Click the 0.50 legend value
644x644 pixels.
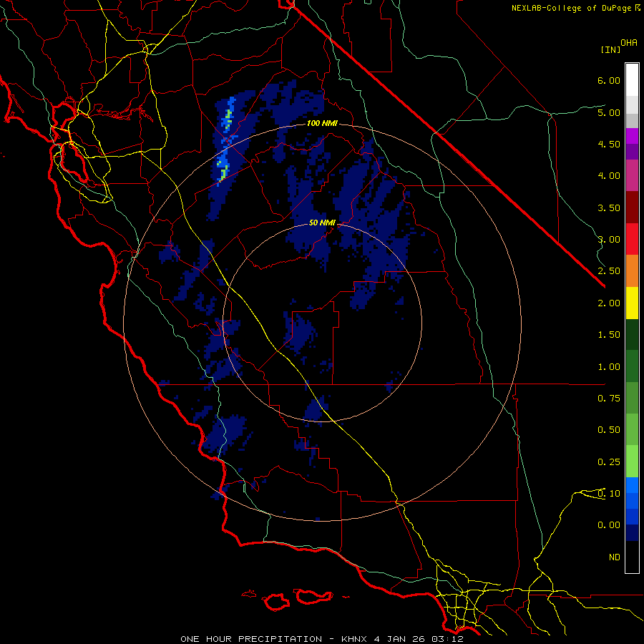click(x=609, y=430)
